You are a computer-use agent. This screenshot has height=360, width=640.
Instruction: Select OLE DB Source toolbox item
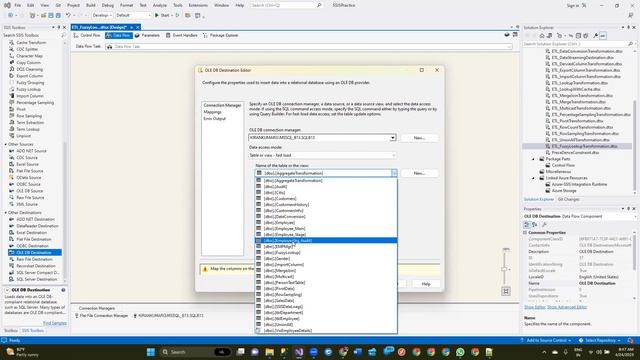coord(29,191)
